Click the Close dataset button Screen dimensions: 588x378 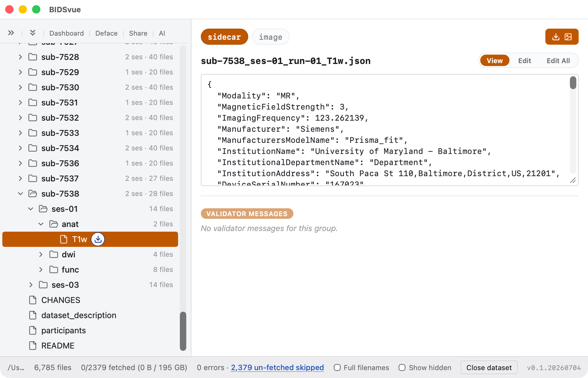(489, 367)
